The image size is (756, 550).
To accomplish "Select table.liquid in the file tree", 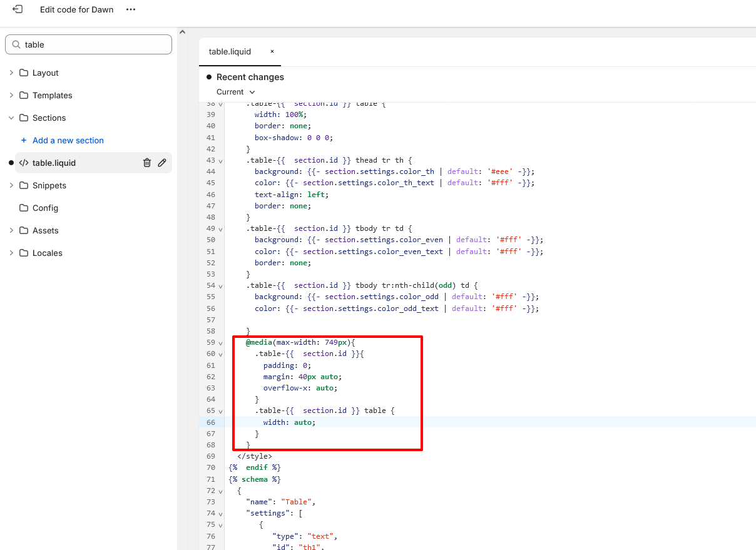I will [54, 163].
